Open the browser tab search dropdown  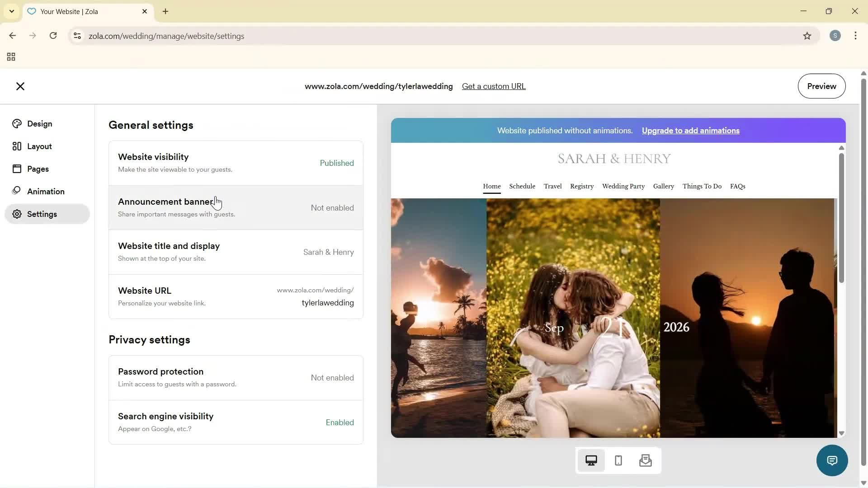[x=11, y=11]
